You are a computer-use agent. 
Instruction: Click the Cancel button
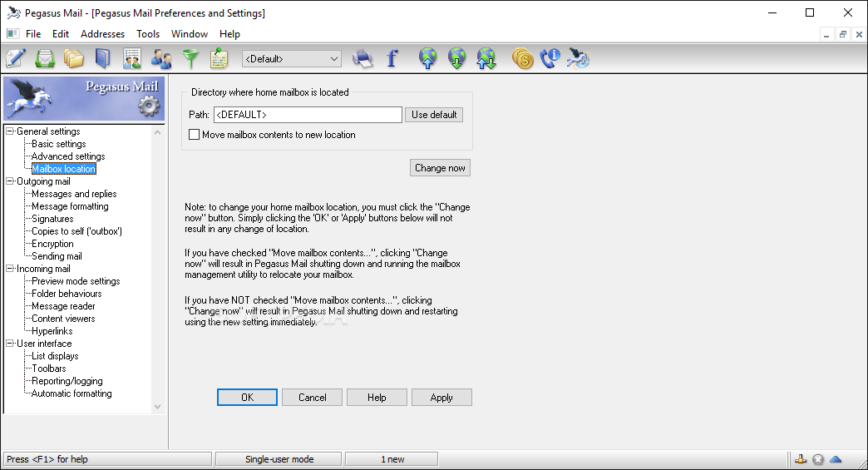click(313, 398)
